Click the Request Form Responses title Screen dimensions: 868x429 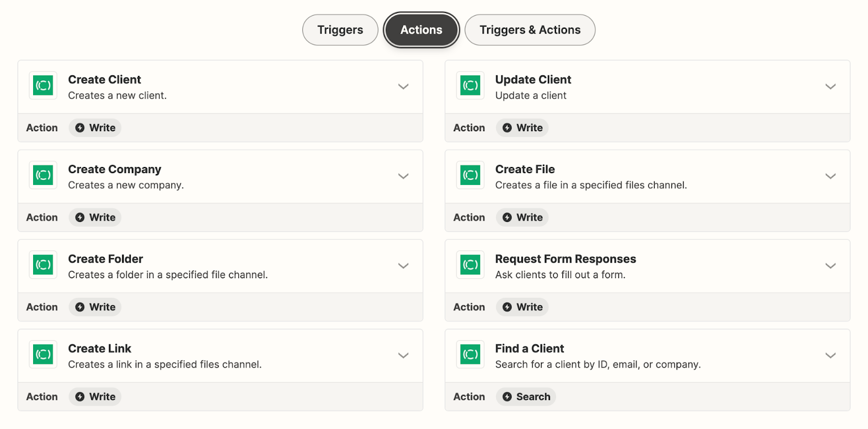point(565,259)
